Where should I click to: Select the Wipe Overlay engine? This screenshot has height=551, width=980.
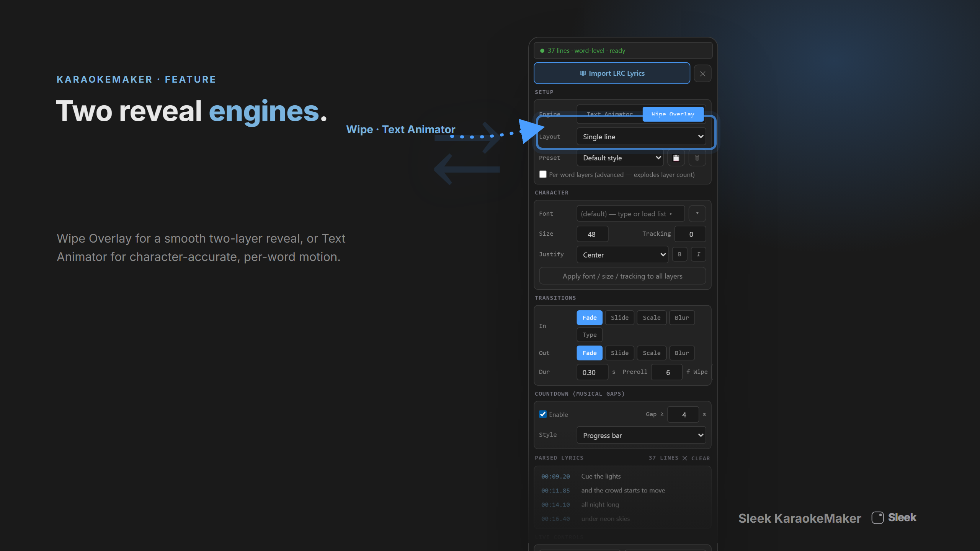673,114
